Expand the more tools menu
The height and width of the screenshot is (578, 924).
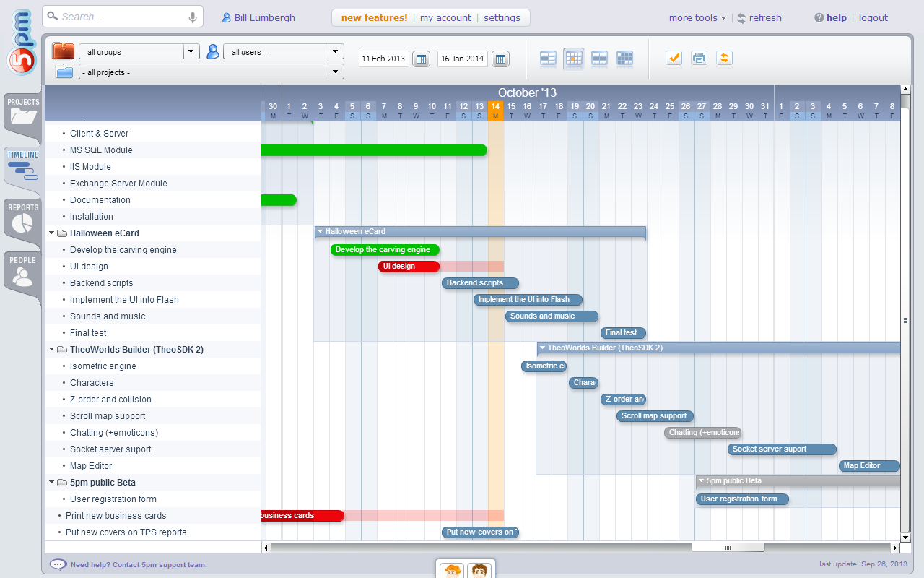[697, 17]
